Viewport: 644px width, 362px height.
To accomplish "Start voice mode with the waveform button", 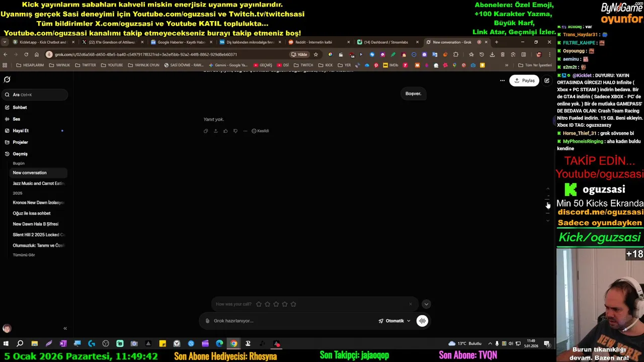I will click(x=422, y=321).
